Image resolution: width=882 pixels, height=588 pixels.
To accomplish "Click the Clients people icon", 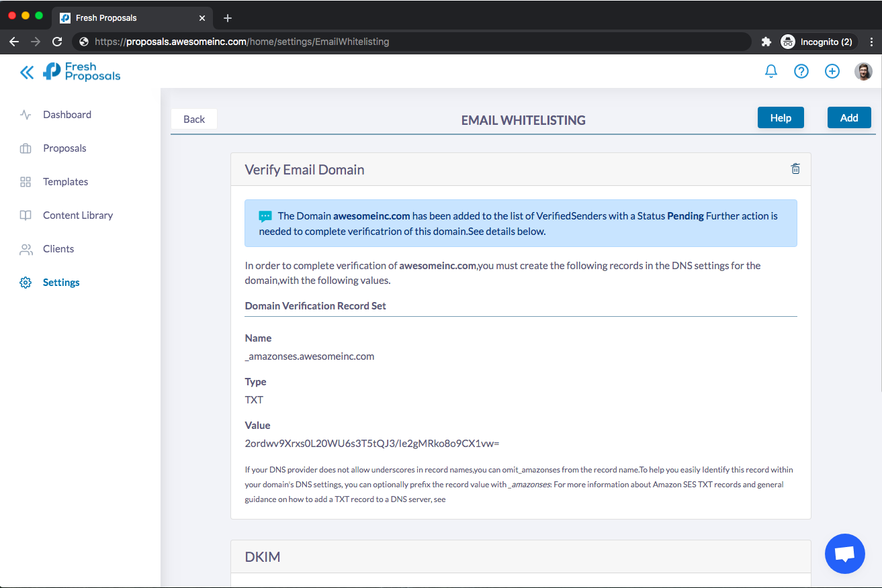I will (26, 249).
